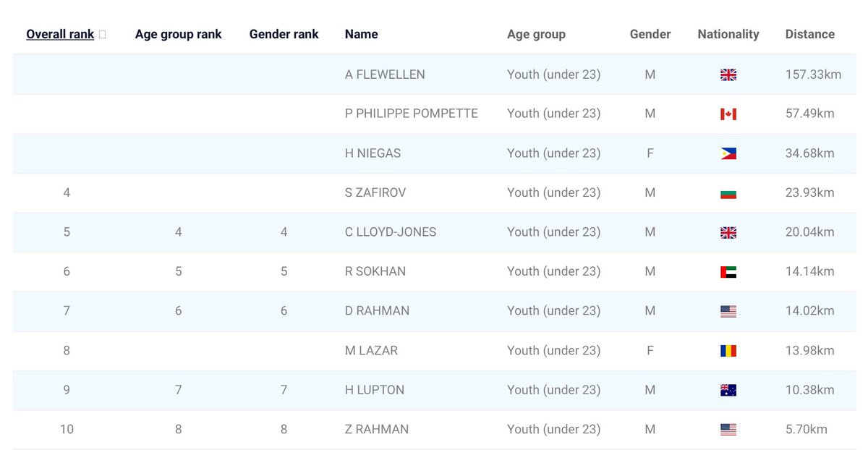
Task: Click the distance value 5.70km
Action: 807,429
